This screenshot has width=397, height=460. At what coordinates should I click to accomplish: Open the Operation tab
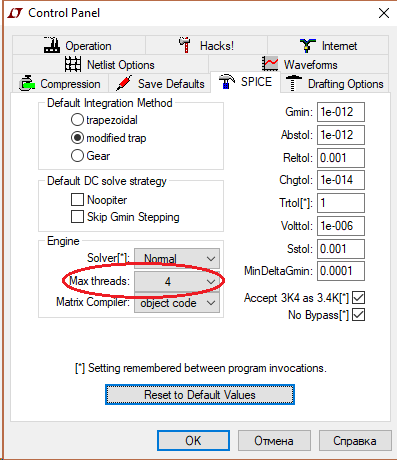click(x=79, y=45)
